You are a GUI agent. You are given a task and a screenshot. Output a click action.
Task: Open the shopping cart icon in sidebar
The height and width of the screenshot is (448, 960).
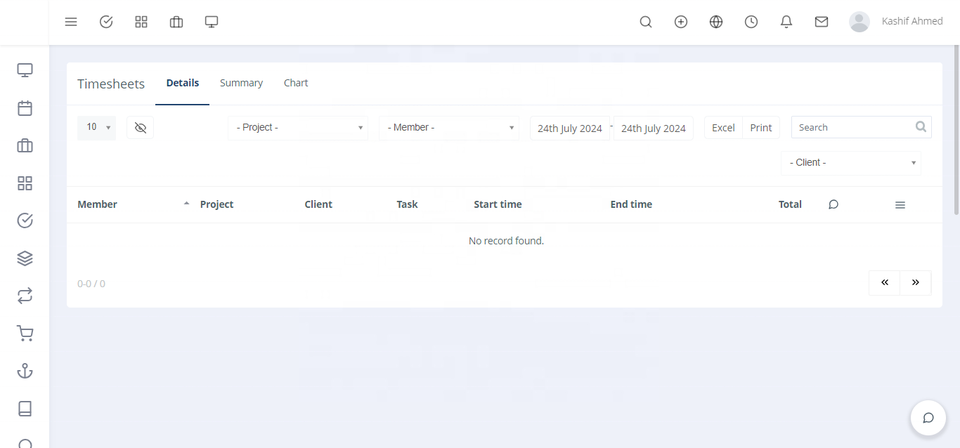point(25,333)
